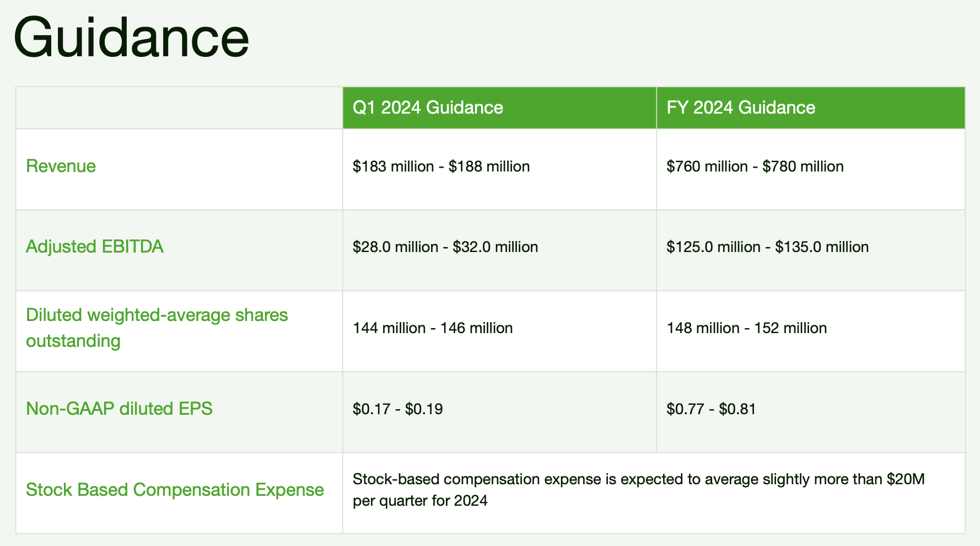Screen dimensions: 980x546
Task: Click the $0.17 - $0.19 EPS cell
Action: tap(397, 409)
